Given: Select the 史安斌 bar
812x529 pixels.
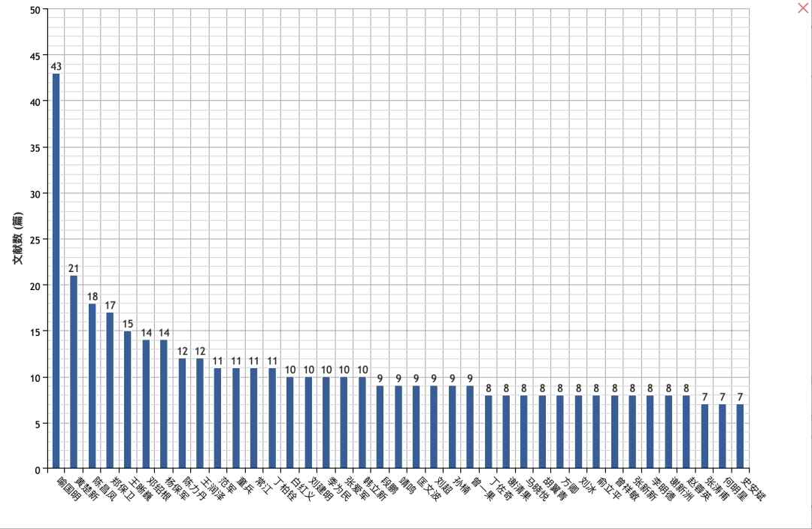Looking at the screenshot, I should point(740,437).
